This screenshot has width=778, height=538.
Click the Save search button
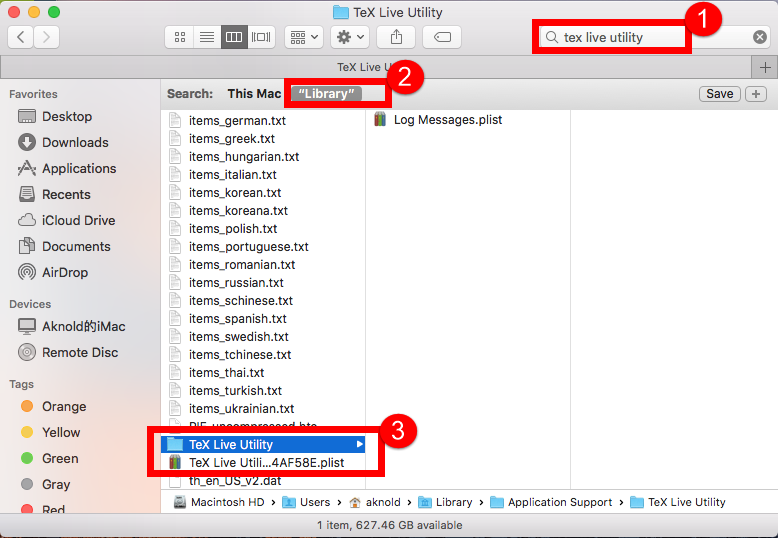pyautogui.click(x=719, y=93)
